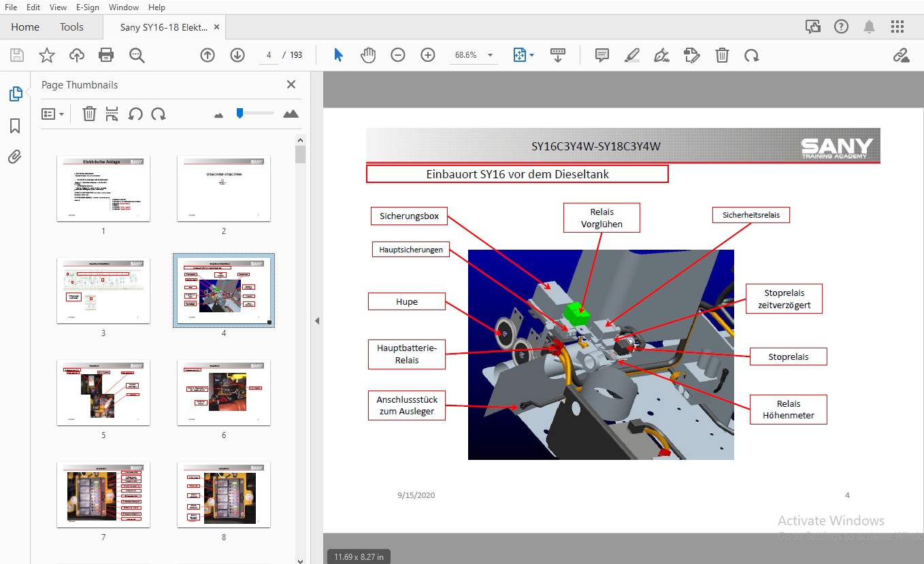Select page 1 thumbnail

point(103,188)
